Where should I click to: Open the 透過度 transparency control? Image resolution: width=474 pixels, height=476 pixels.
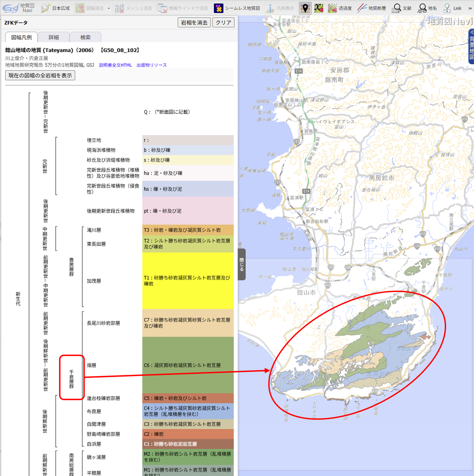340,8
